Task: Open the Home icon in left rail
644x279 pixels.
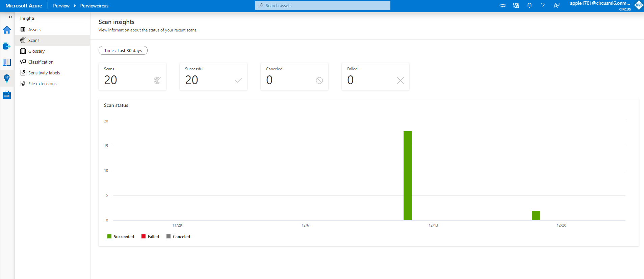Action: pos(7,30)
